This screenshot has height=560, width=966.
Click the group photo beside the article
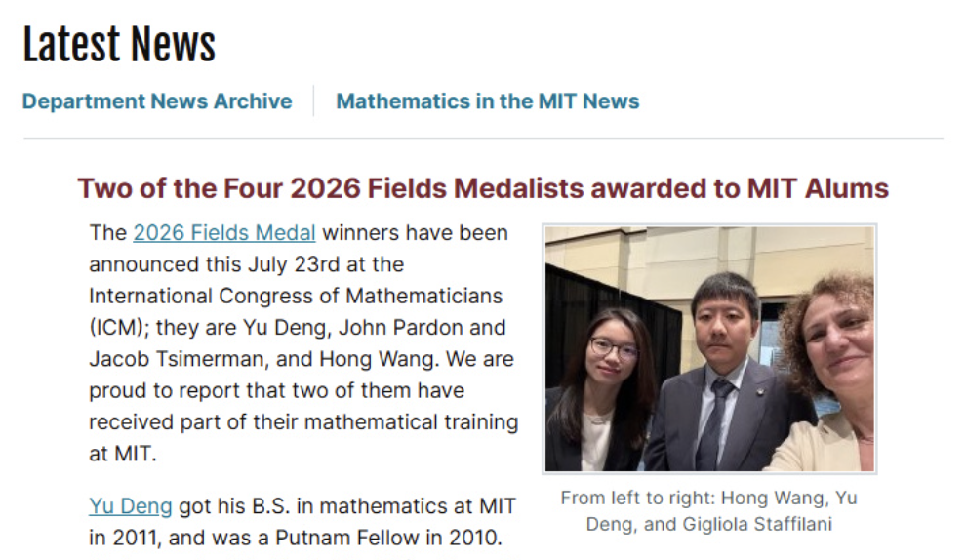tap(709, 348)
